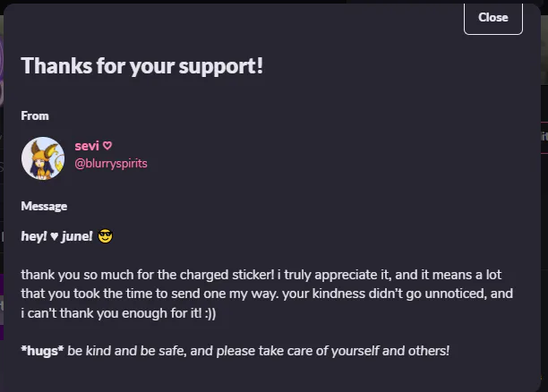Click the pink sevi display name

coord(87,146)
